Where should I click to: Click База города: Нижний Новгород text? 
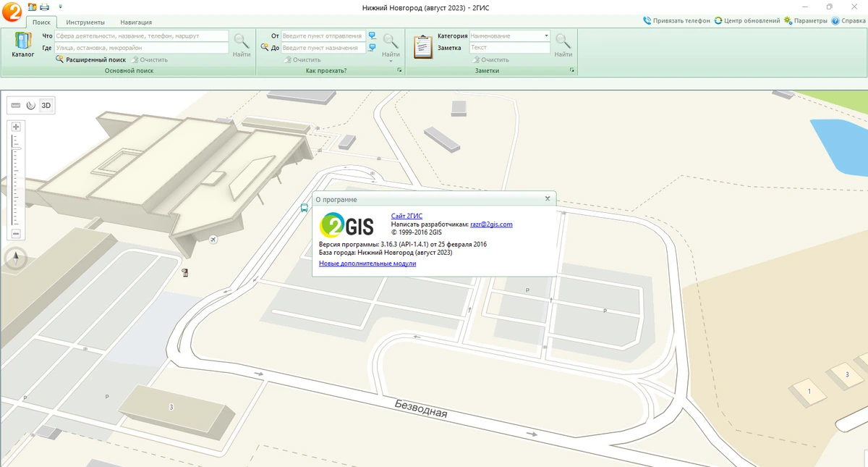(386, 253)
